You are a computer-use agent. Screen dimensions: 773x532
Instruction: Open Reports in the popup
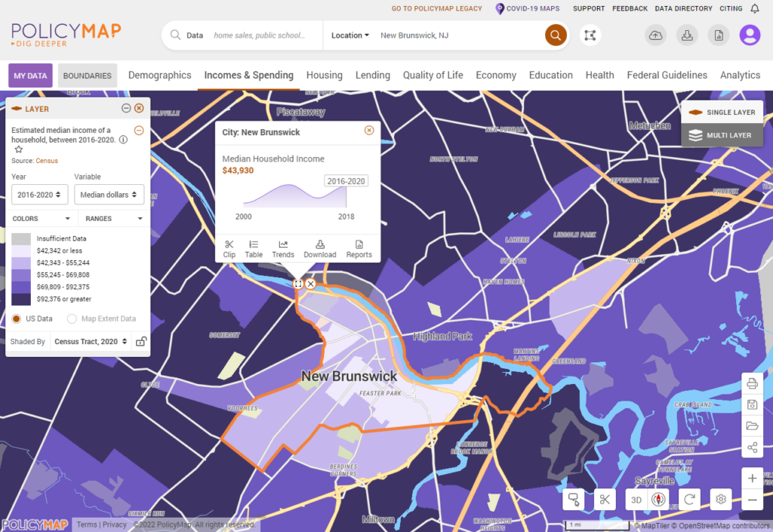coord(359,249)
